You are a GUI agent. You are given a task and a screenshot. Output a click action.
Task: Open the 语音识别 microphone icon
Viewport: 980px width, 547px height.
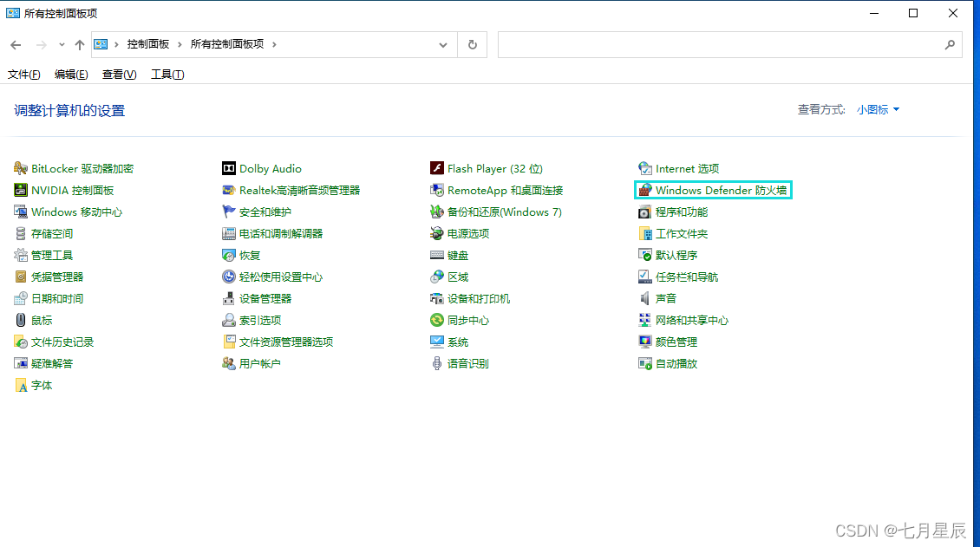(x=437, y=363)
